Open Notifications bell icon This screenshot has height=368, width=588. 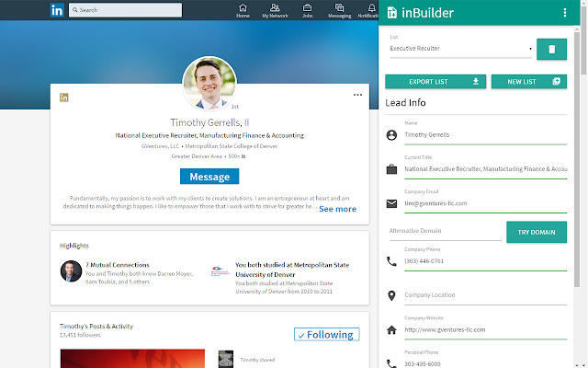370,10
